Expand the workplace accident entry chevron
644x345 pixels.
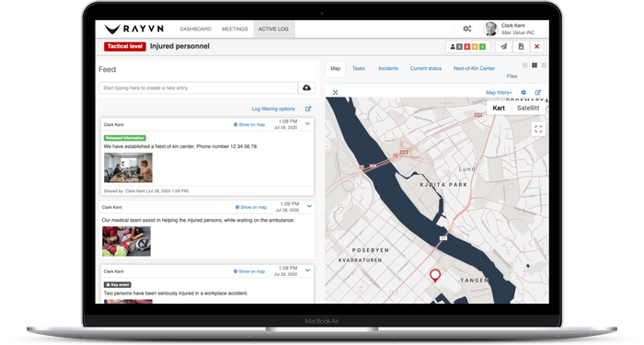tap(307, 270)
